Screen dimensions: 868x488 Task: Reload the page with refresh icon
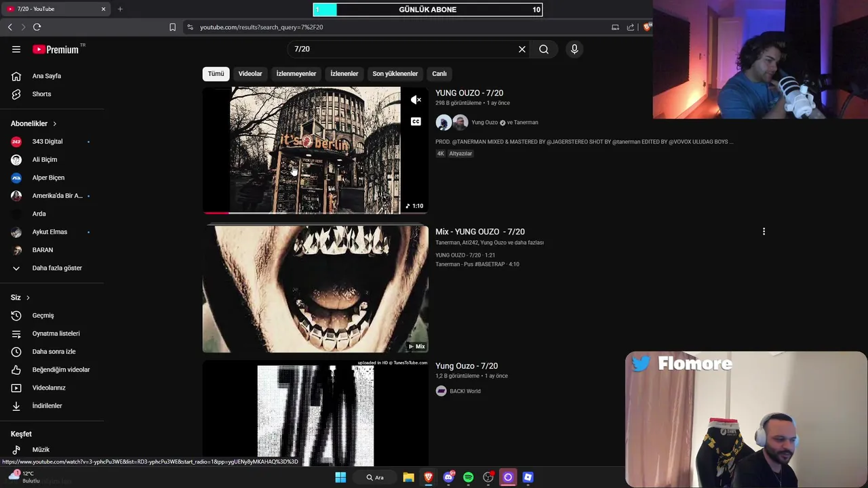pyautogui.click(x=37, y=27)
